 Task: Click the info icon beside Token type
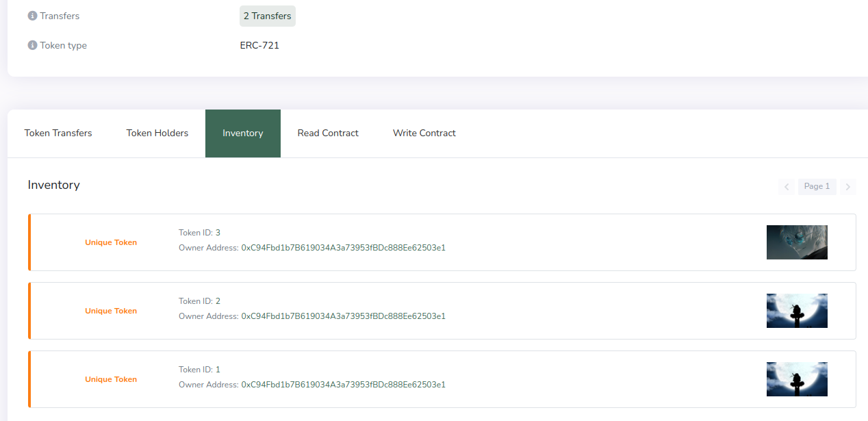31,44
